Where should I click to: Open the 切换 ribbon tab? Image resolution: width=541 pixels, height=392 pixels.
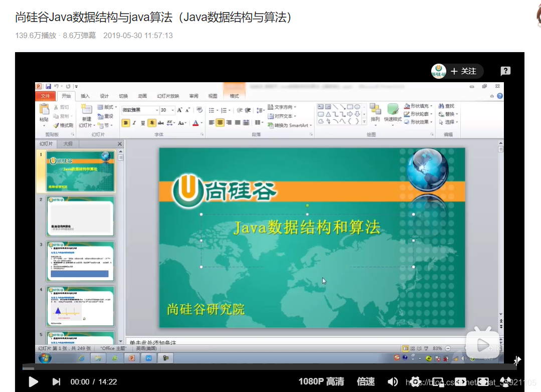(x=123, y=96)
